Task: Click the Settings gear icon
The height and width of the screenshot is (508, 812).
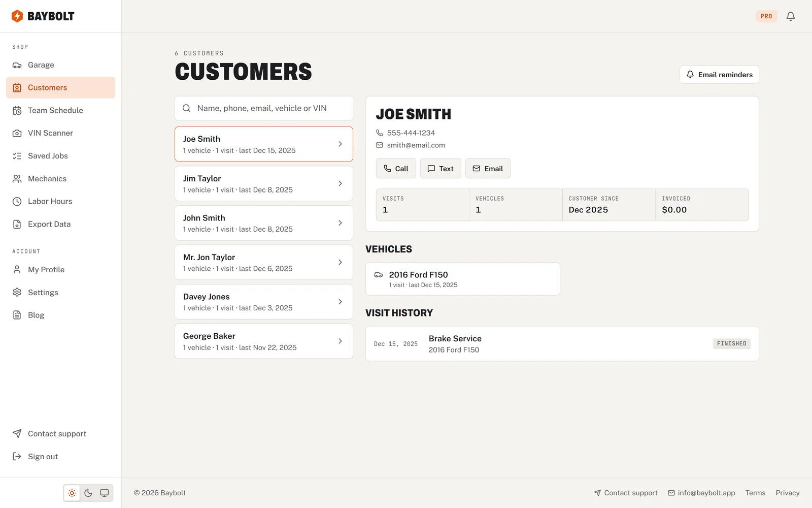Action: tap(17, 293)
